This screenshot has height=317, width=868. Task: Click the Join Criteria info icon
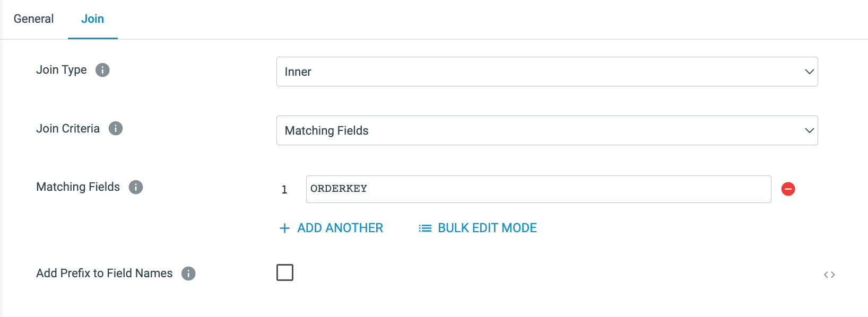116,128
